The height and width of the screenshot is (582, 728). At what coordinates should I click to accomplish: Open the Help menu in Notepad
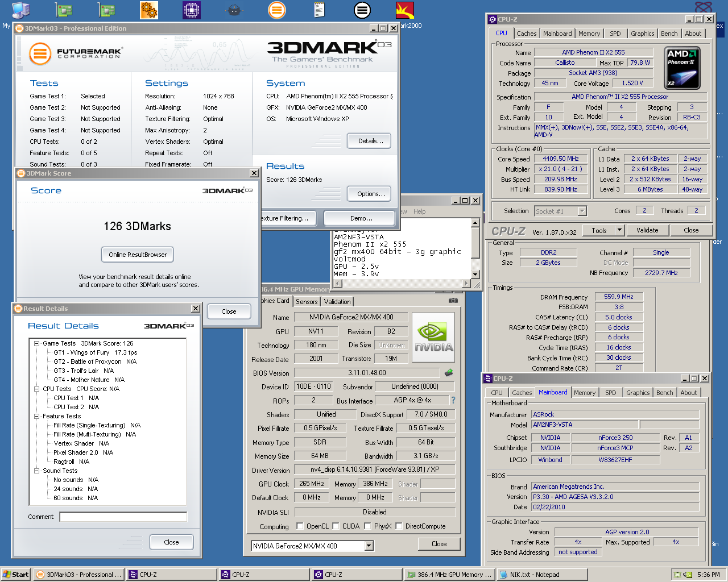[x=420, y=211]
